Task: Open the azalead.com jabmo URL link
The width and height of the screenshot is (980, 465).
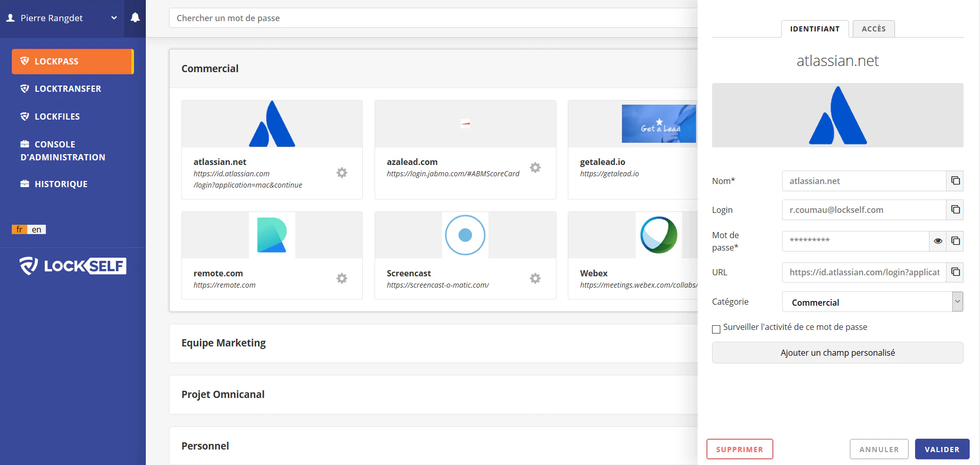Action: [x=453, y=174]
